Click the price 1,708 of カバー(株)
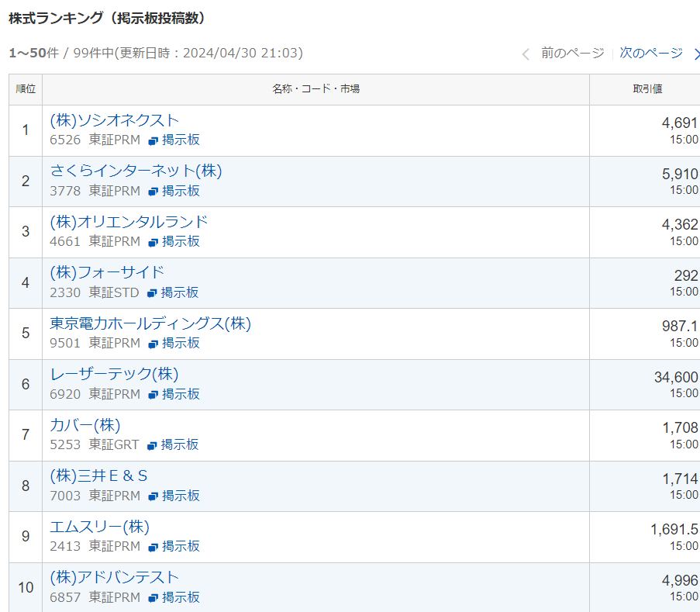Screen dimensions: 700x612 click(x=681, y=428)
